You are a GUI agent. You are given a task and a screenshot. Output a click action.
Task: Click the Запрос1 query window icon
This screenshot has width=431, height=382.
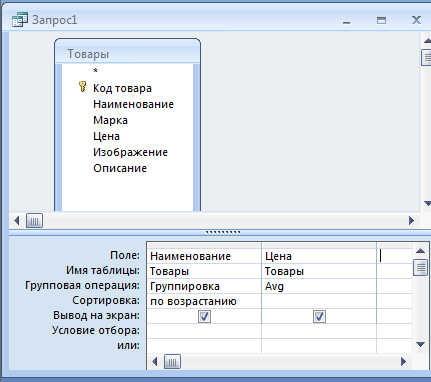(x=20, y=20)
